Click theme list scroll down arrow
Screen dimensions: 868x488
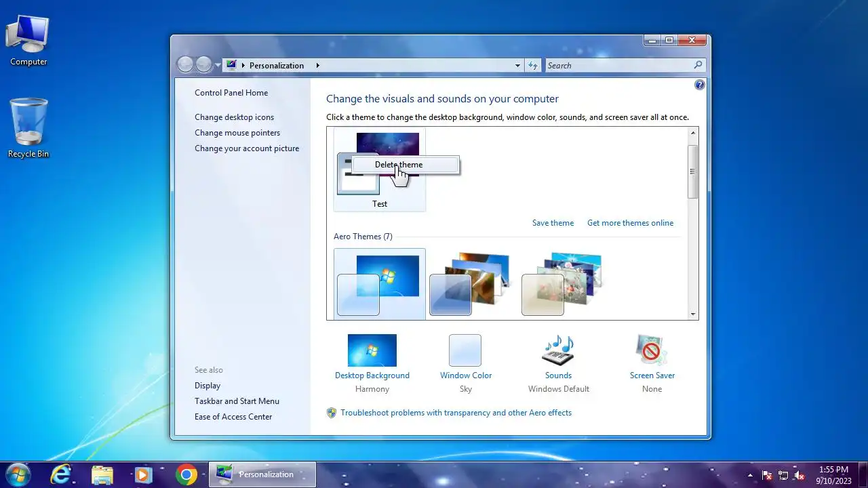click(692, 314)
